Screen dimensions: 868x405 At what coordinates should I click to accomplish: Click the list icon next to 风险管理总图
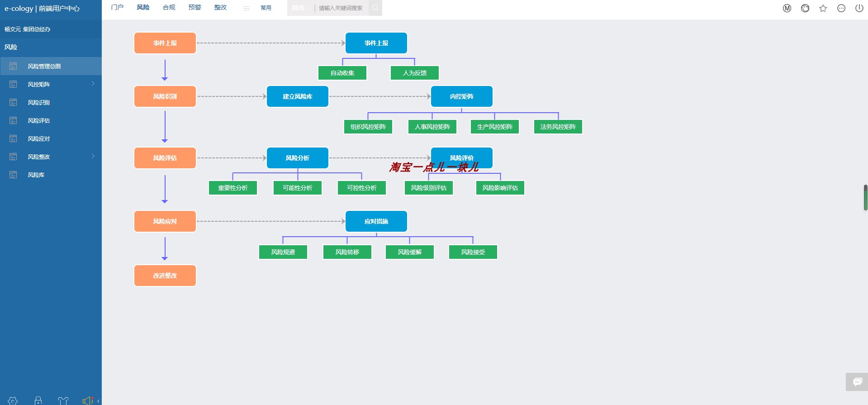13,66
